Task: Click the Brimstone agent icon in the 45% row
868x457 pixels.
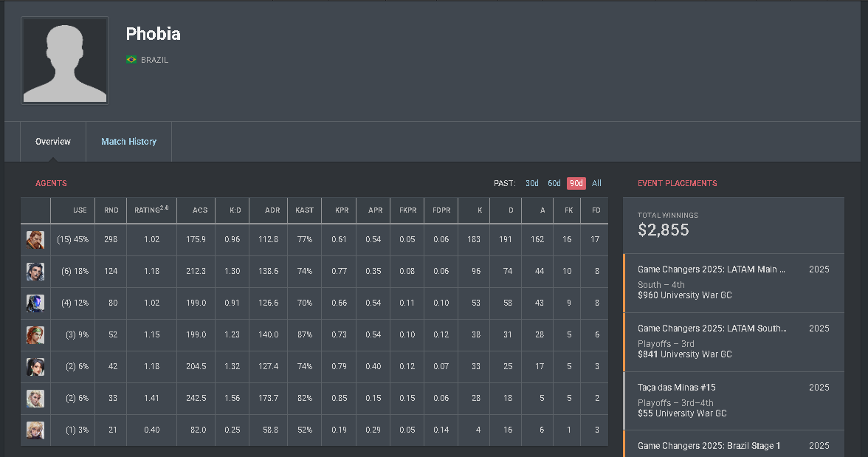Action: 35,240
